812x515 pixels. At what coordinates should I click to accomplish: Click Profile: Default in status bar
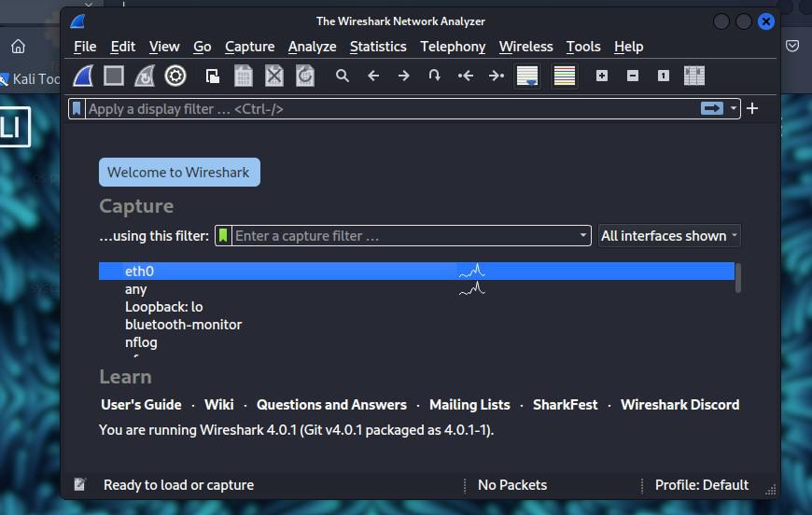click(x=702, y=484)
